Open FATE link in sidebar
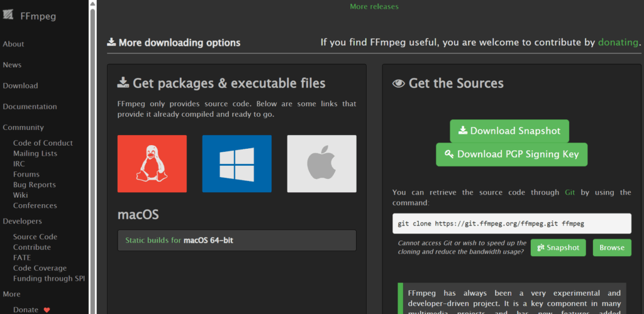The width and height of the screenshot is (644, 314). tap(22, 258)
